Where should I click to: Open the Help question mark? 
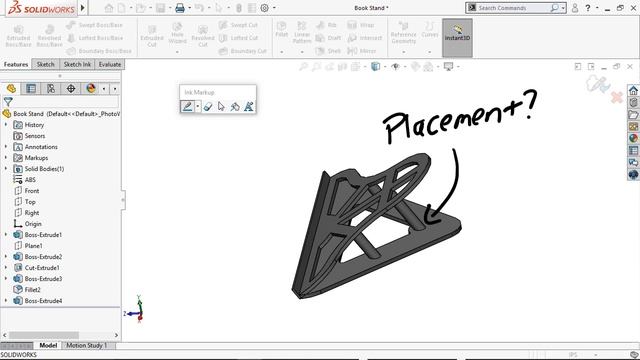coord(588,8)
